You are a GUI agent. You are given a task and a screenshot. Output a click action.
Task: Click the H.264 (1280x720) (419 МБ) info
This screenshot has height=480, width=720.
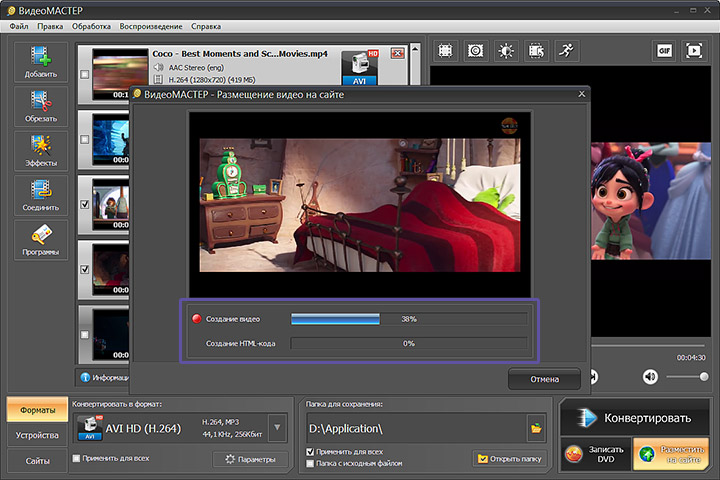[212, 79]
